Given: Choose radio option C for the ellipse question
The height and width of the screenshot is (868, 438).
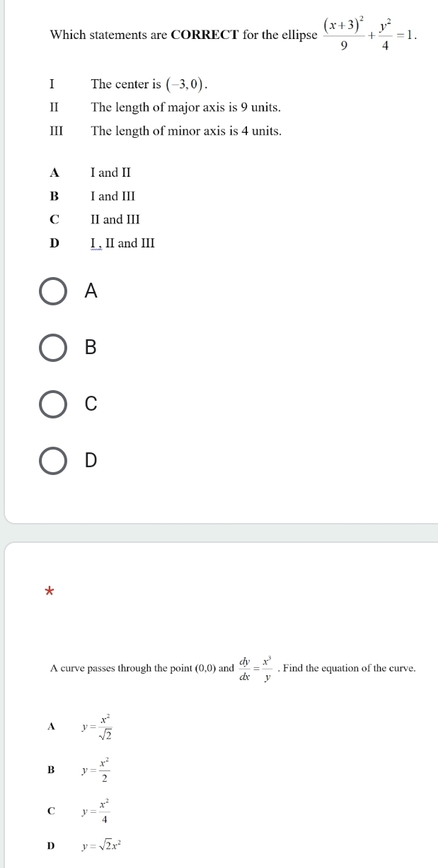Looking at the screenshot, I should (54, 404).
